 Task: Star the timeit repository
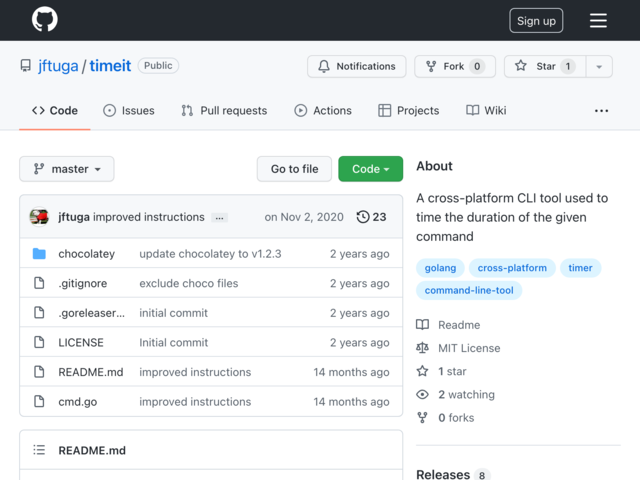pos(545,66)
